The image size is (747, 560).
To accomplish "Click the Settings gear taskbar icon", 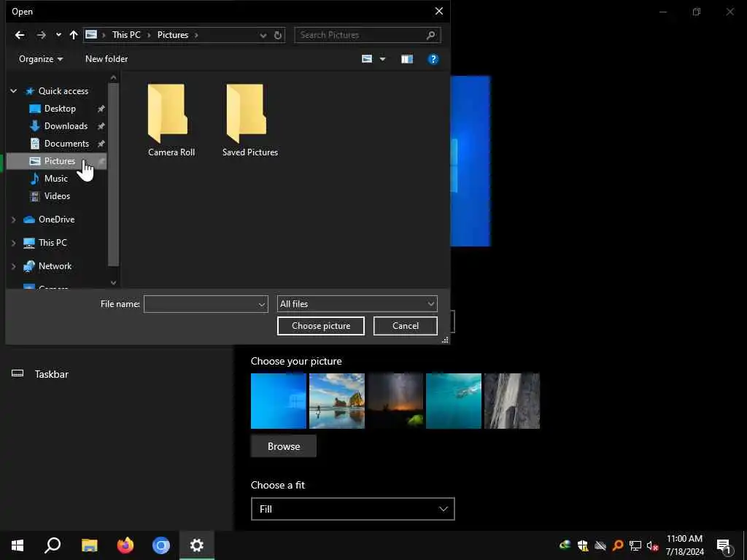I will tap(197, 545).
